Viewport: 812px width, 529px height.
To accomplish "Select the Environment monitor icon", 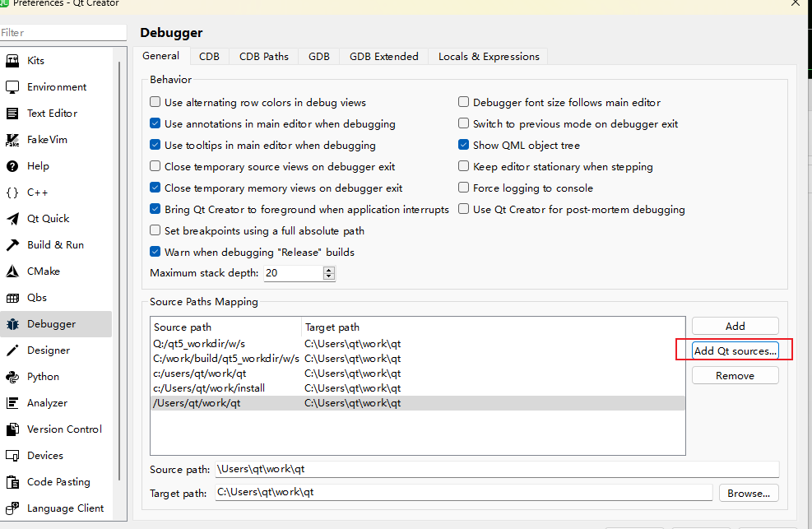I will pos(12,87).
